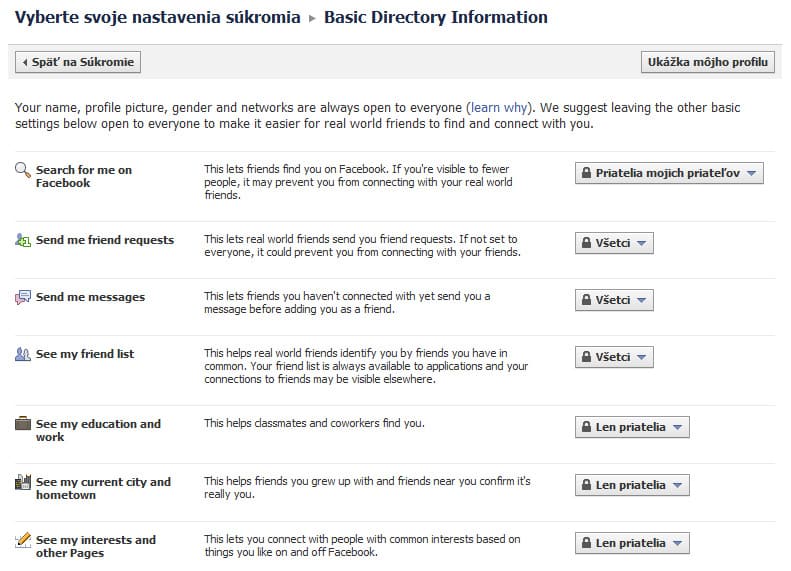791x571 pixels.
Task: Open education and work Len priatelia dropdown
Action: click(632, 427)
